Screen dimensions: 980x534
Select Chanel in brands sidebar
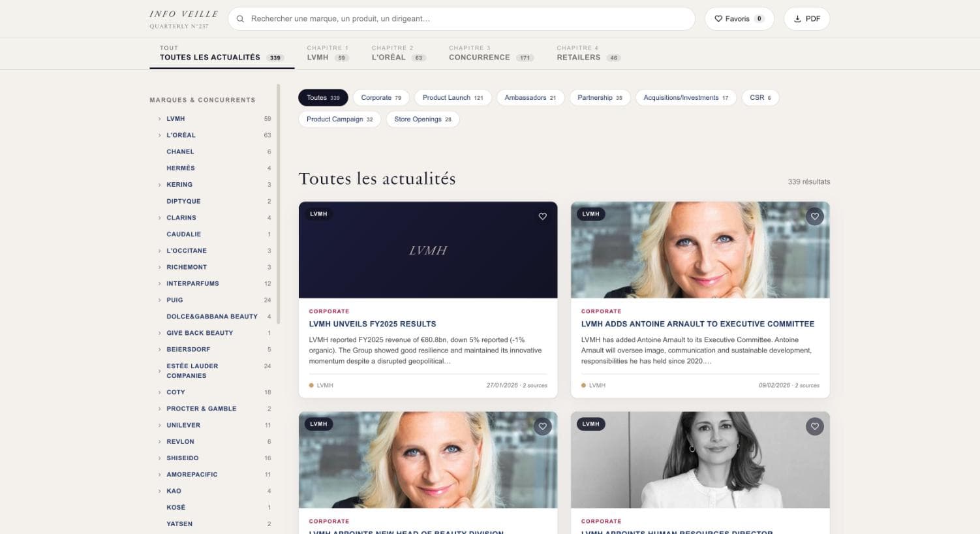pos(180,151)
